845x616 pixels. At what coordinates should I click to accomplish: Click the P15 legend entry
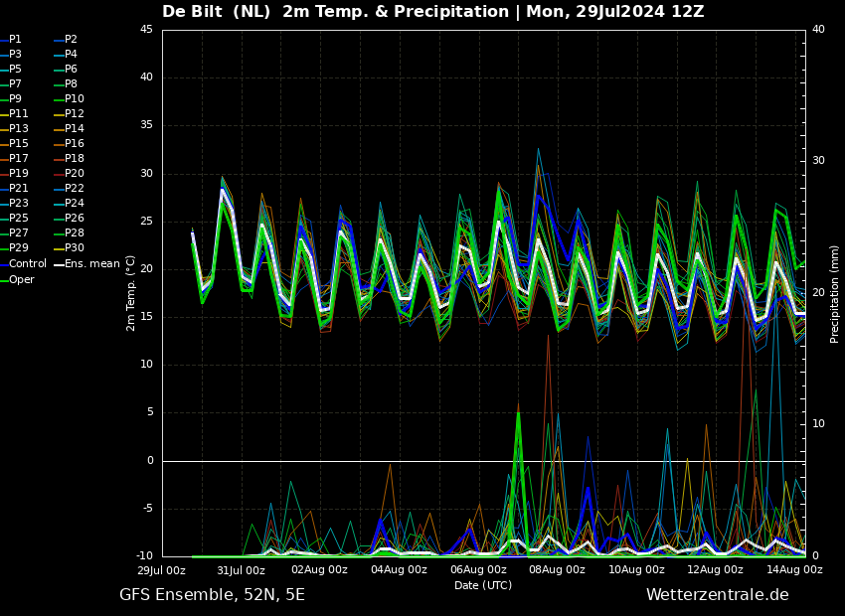coord(15,144)
